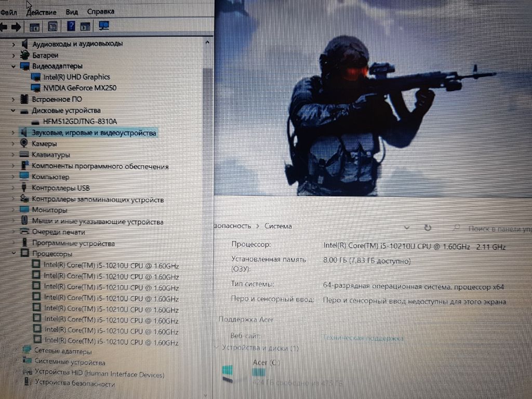Click the Back arrow toolbar icon

pos(4,27)
